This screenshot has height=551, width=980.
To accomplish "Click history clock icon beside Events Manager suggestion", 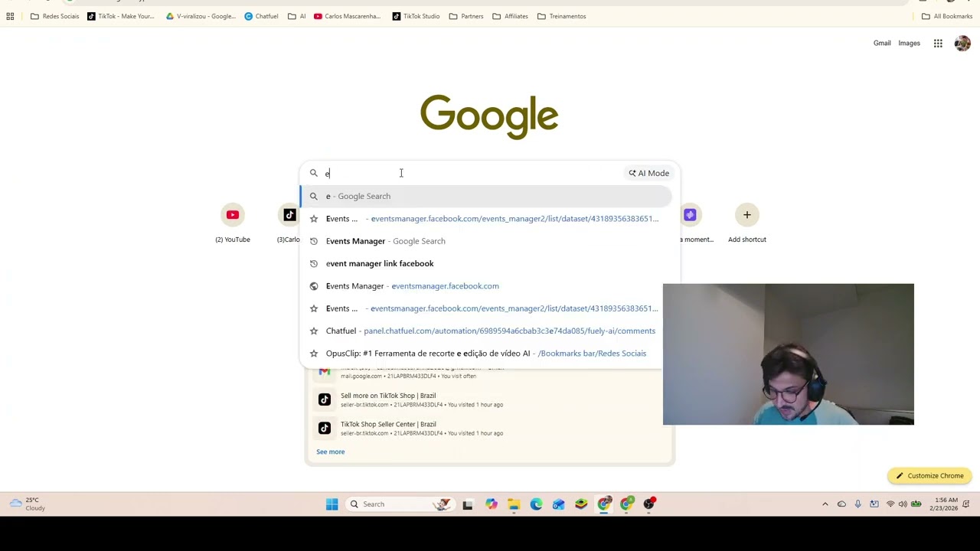I will point(313,241).
